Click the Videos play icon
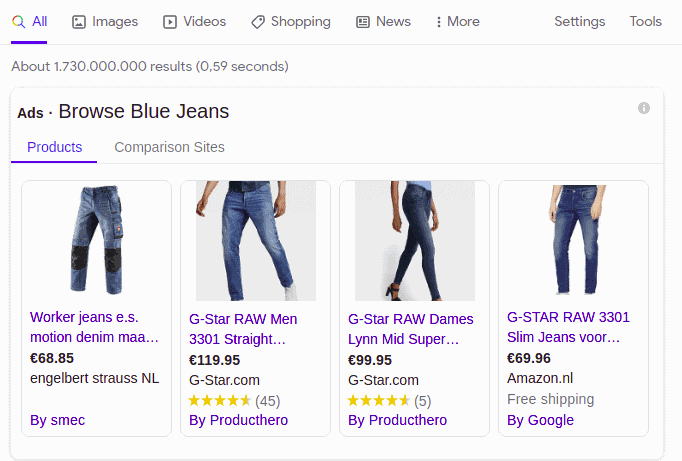The width and height of the screenshot is (682, 461). [x=170, y=22]
